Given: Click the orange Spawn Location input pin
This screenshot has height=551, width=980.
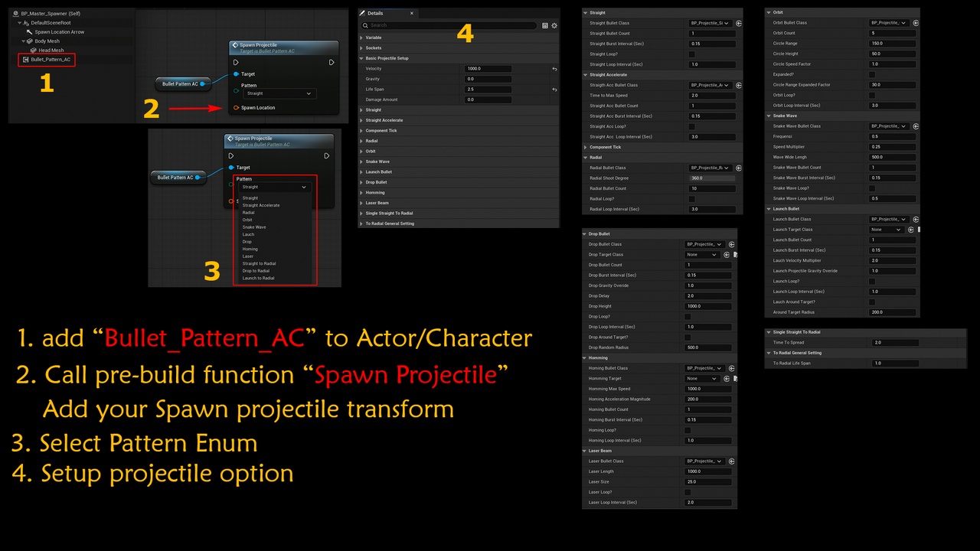Looking at the screenshot, I should tap(237, 108).
